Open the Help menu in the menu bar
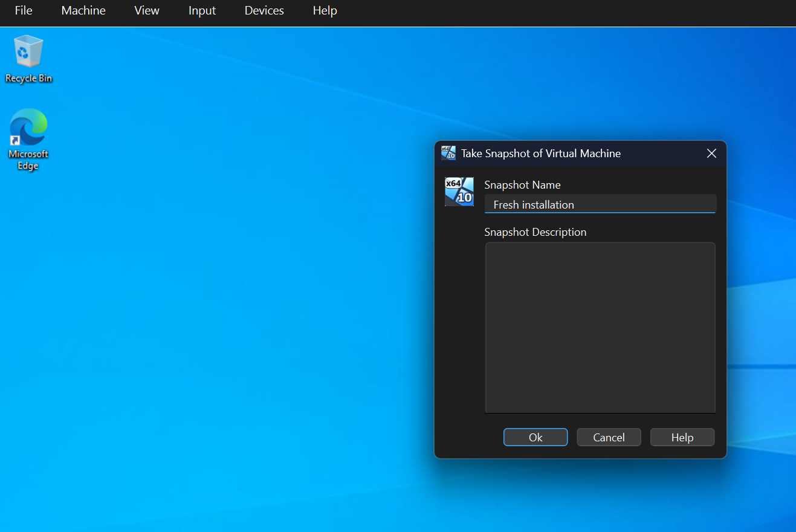This screenshot has width=796, height=532. click(325, 11)
